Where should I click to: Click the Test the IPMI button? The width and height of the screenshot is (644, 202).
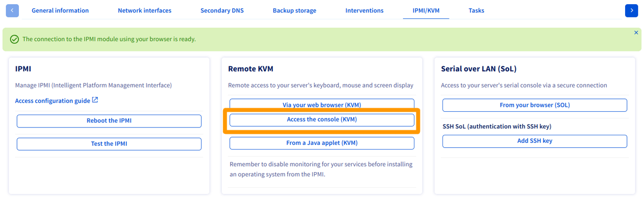109,144
